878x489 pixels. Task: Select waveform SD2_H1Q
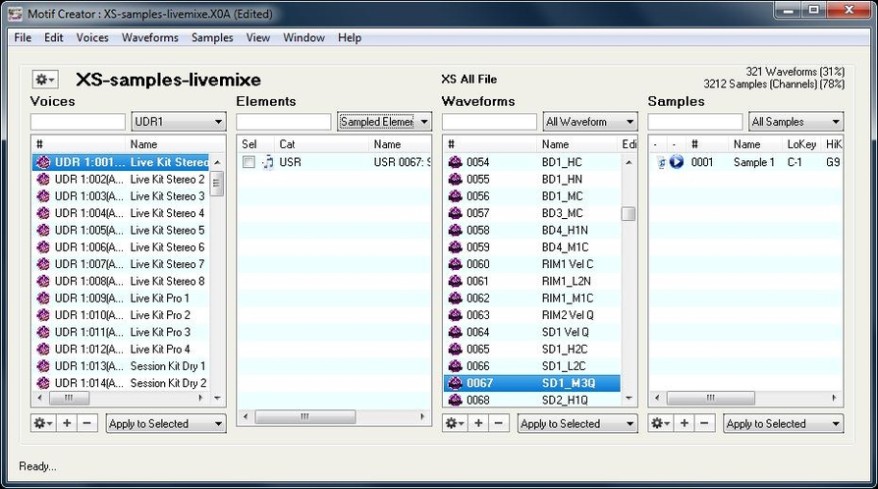tap(532, 400)
